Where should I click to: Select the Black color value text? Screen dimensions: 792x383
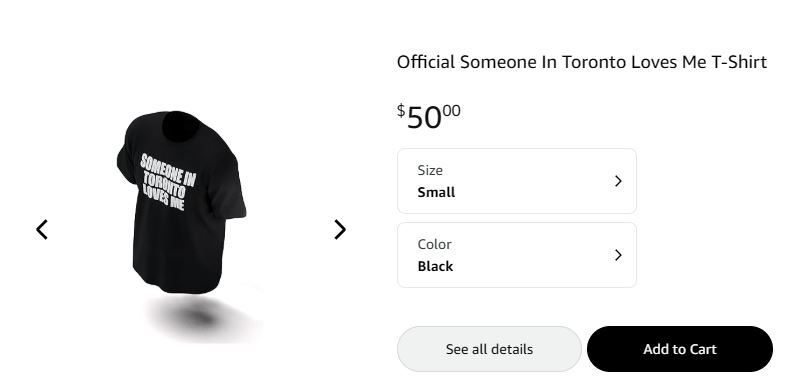click(435, 266)
